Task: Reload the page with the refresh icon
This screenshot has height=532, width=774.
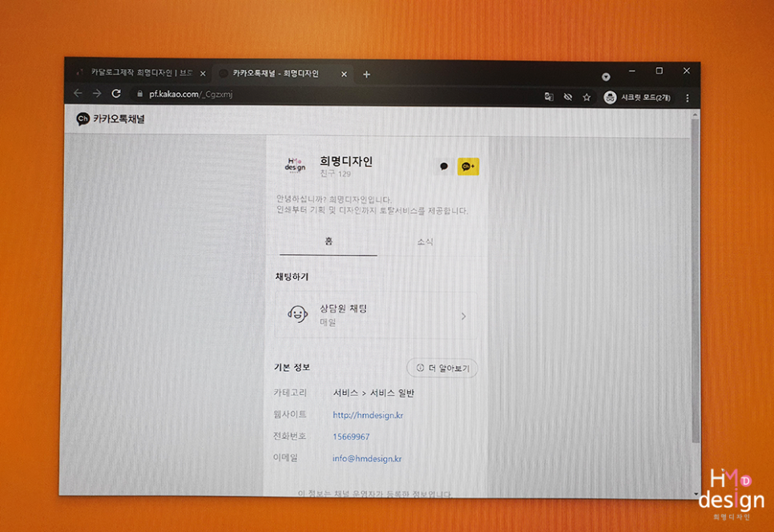Action: pyautogui.click(x=116, y=93)
